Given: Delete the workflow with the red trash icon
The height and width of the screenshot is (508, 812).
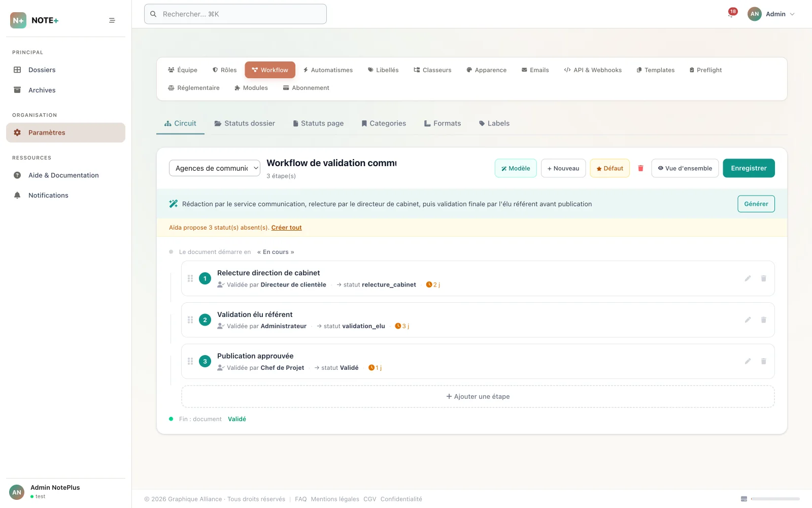Looking at the screenshot, I should [640, 168].
